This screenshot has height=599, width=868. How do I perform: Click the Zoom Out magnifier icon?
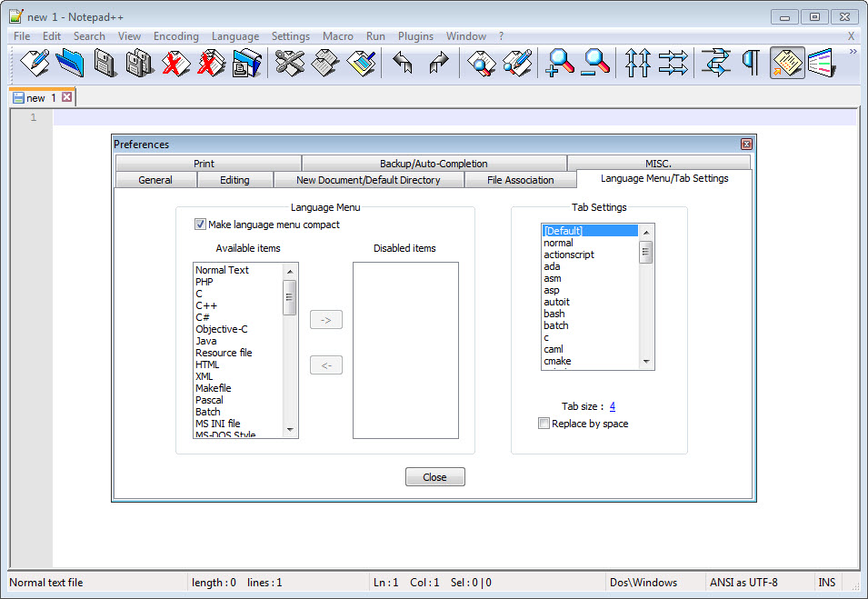(x=595, y=63)
